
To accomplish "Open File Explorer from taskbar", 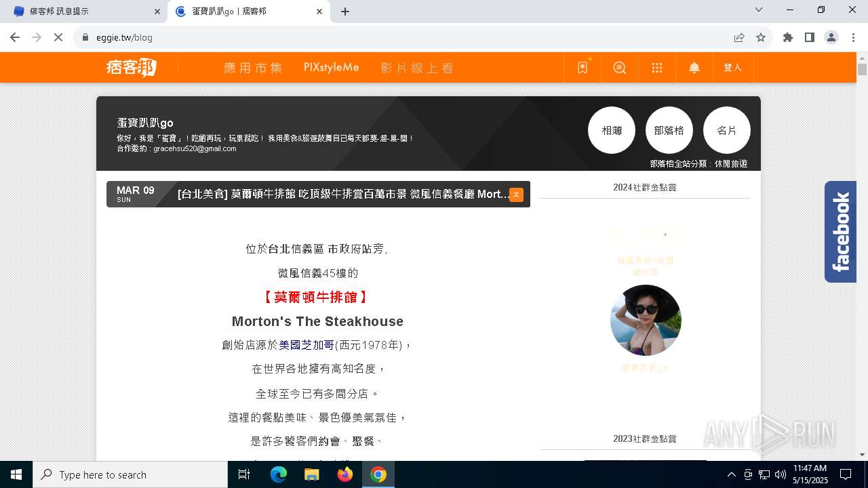I will pos(311,474).
